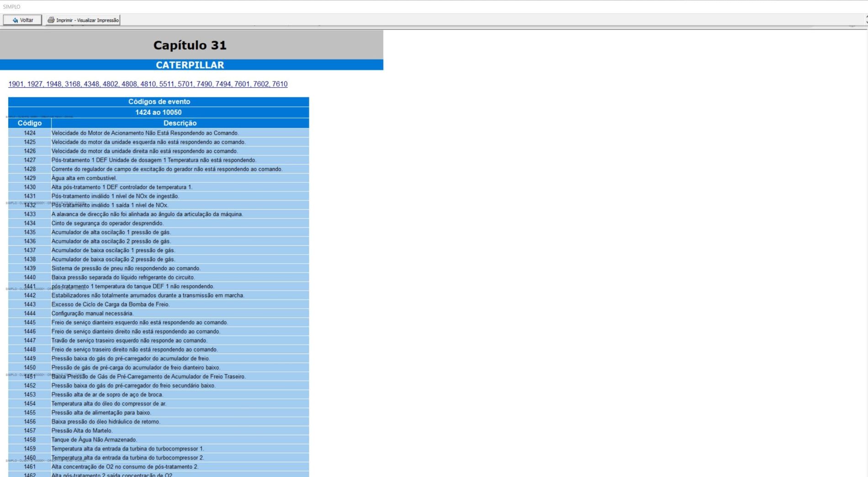The height and width of the screenshot is (477, 868).
Task: Click the Voltar back arrow icon
Action: (x=15, y=20)
